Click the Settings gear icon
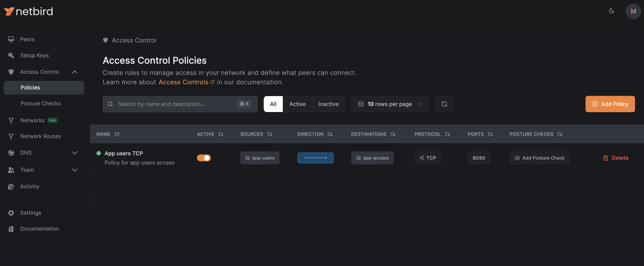 (x=11, y=213)
